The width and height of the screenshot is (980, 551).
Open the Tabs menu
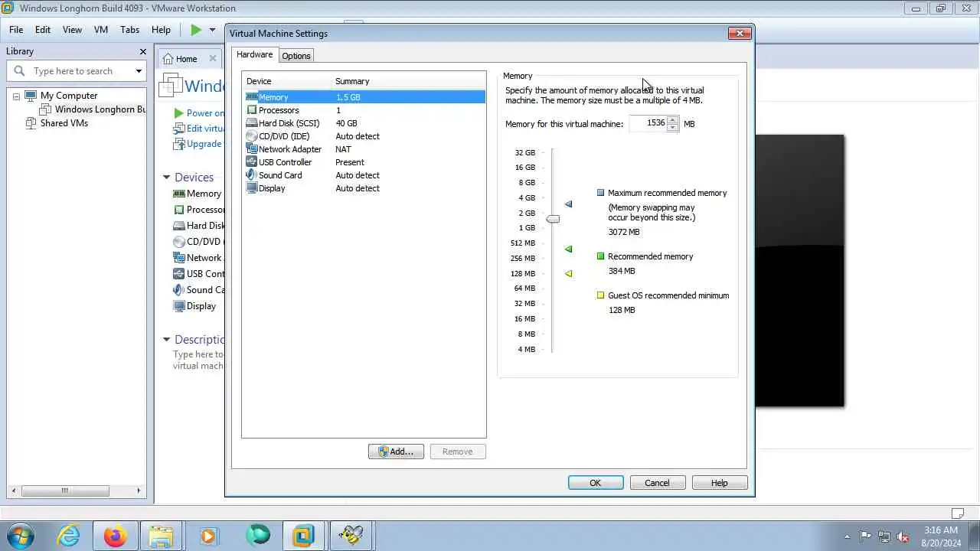130,30
